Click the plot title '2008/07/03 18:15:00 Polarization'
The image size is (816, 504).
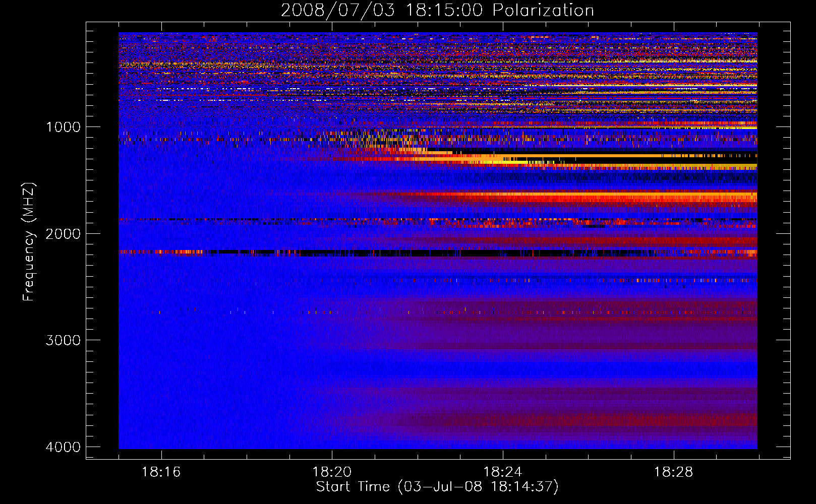(x=437, y=11)
